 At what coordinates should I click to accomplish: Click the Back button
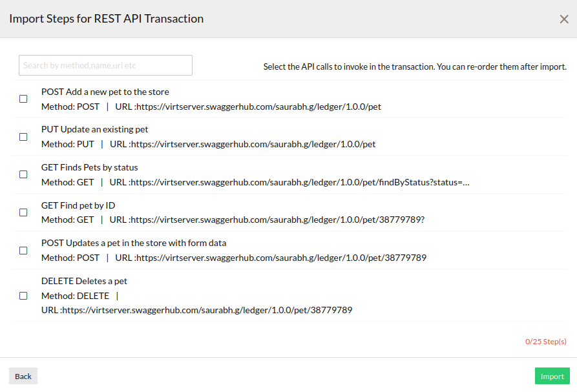click(x=23, y=376)
